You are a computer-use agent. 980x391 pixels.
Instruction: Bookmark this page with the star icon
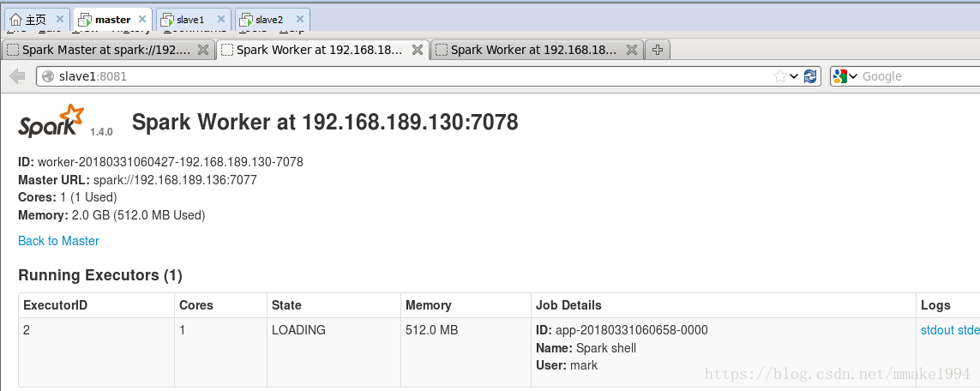pos(779,76)
